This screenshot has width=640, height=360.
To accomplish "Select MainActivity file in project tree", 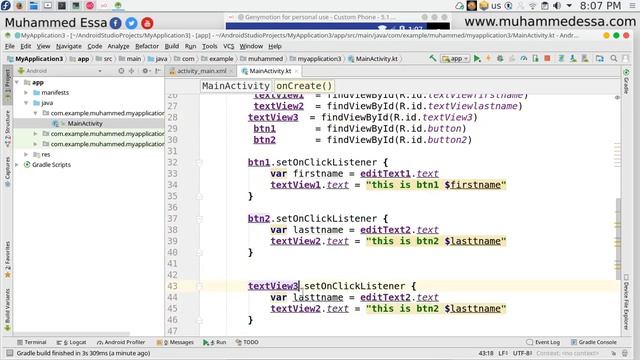I will (x=85, y=123).
